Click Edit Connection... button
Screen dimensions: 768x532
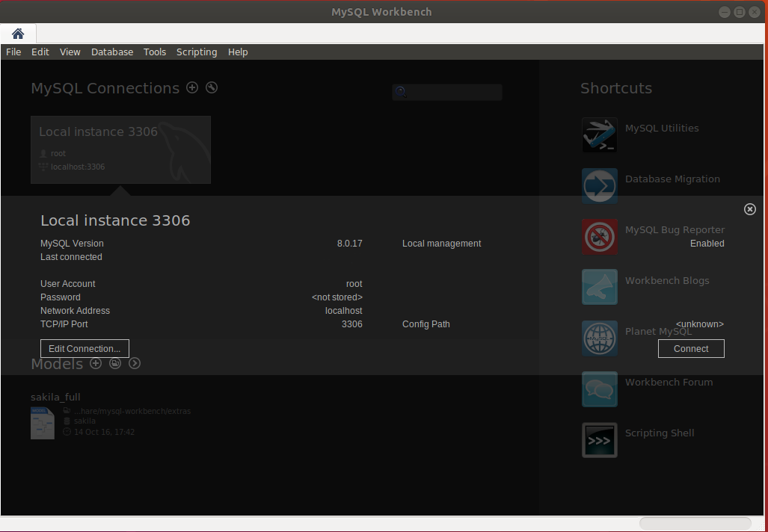coord(85,348)
